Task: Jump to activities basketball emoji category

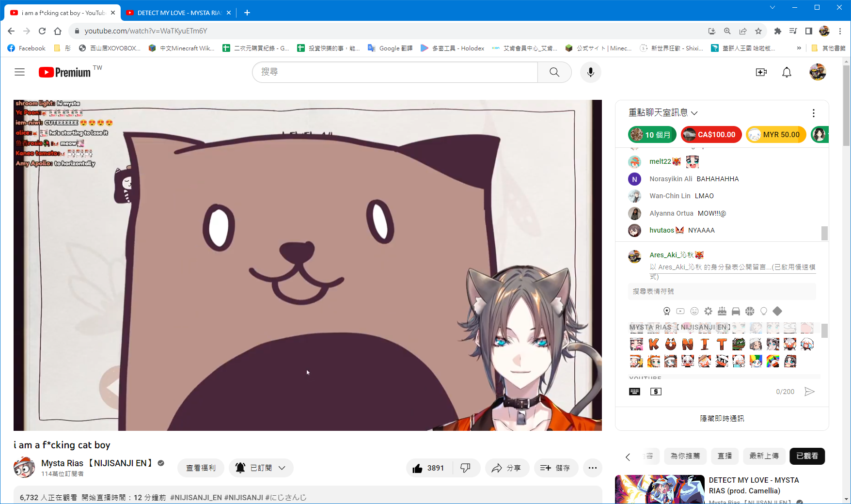Action: tap(750, 311)
